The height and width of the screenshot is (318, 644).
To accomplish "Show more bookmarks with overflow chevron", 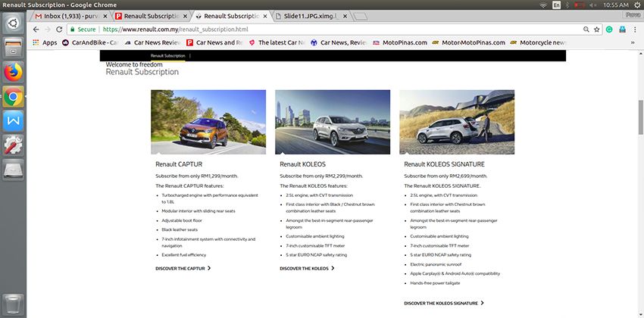I will tap(633, 42).
